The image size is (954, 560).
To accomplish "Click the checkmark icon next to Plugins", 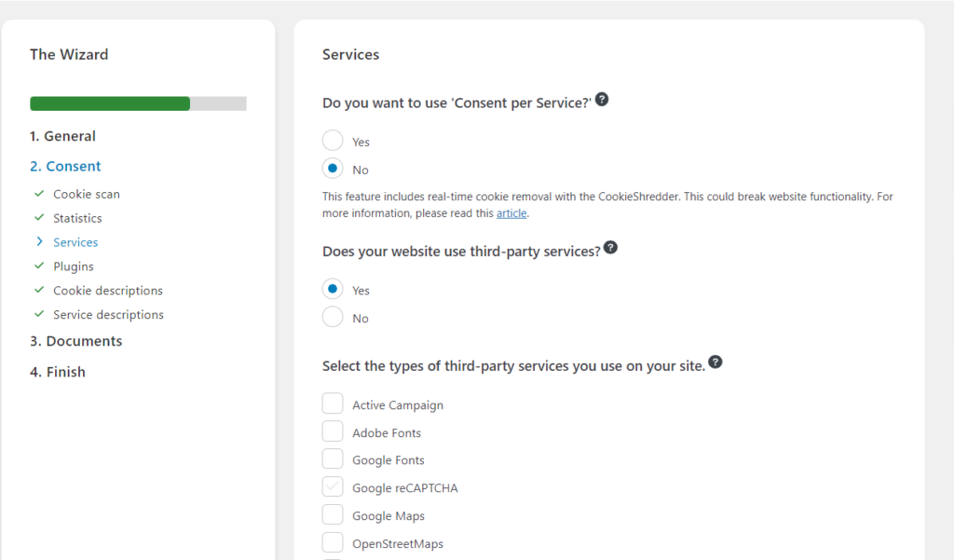I will tap(39, 266).
